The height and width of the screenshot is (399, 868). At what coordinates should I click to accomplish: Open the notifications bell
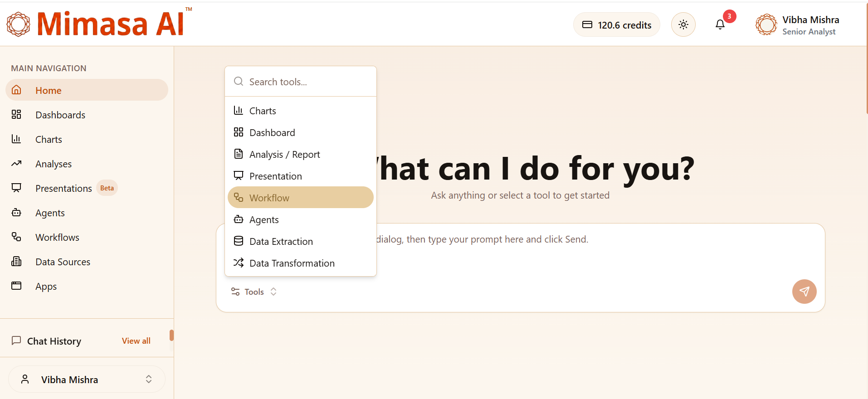tap(720, 24)
